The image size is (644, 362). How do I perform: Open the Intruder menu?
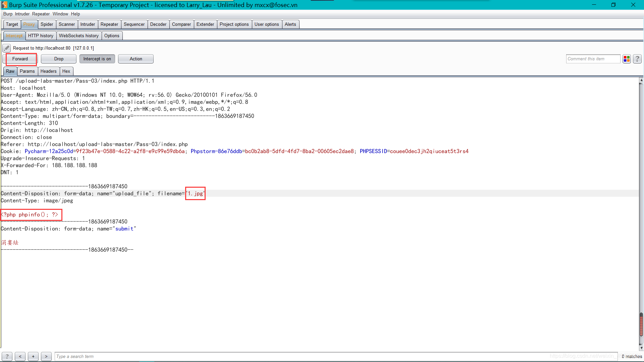coord(22,14)
